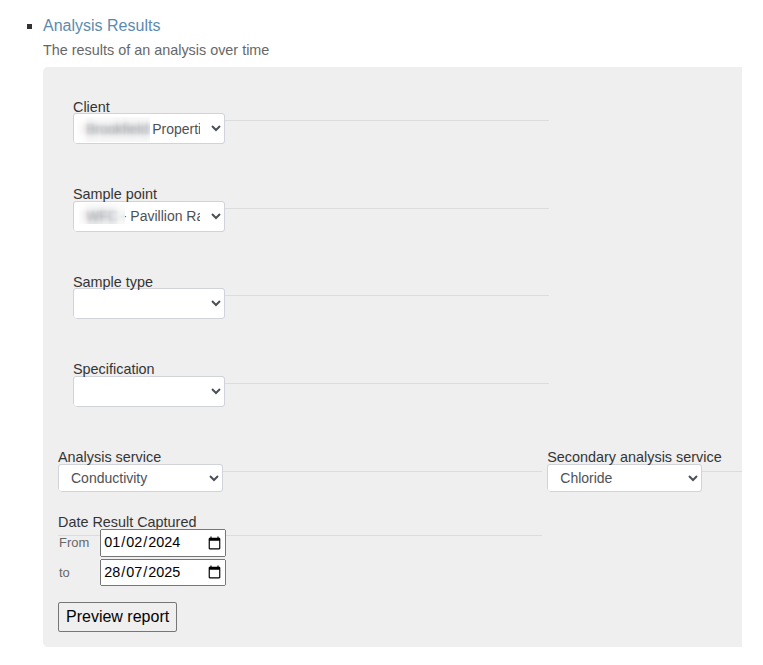Click the Client field label
Viewport: 763px width, 665px height.
click(x=91, y=107)
